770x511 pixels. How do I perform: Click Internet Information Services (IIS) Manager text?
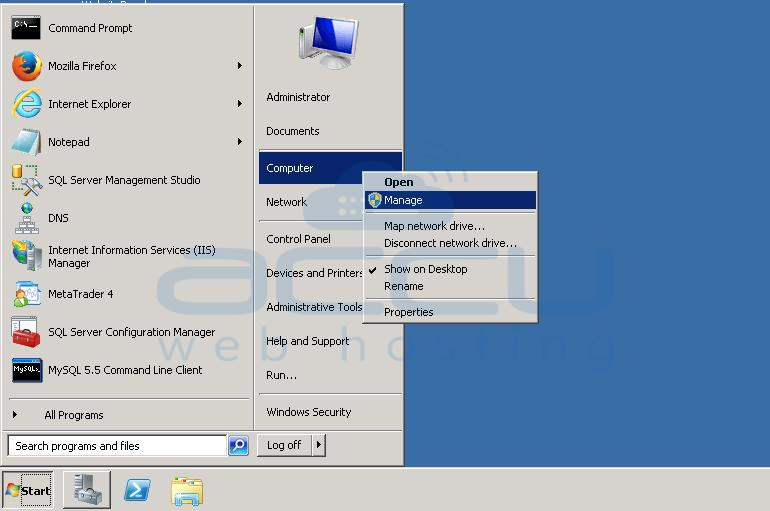132,256
